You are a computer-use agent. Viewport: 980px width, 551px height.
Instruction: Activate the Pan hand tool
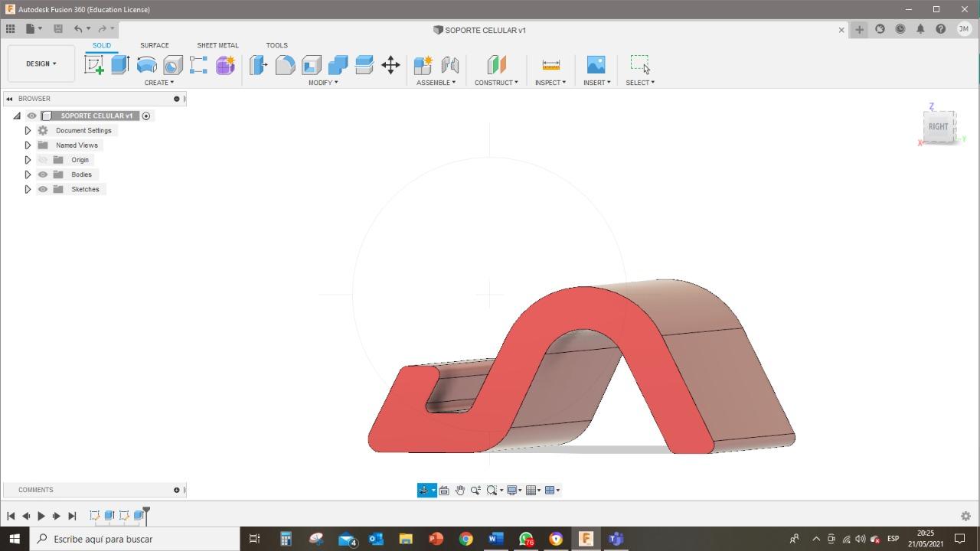pos(460,491)
